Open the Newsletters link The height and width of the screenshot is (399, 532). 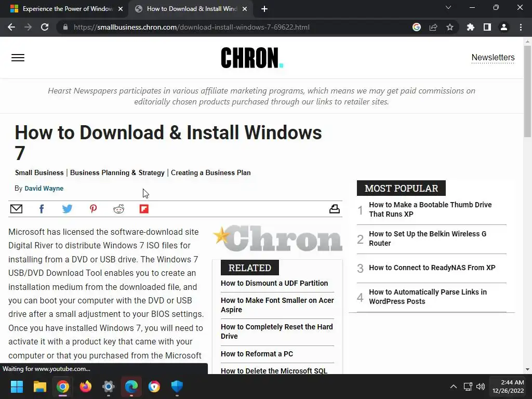pos(493,57)
